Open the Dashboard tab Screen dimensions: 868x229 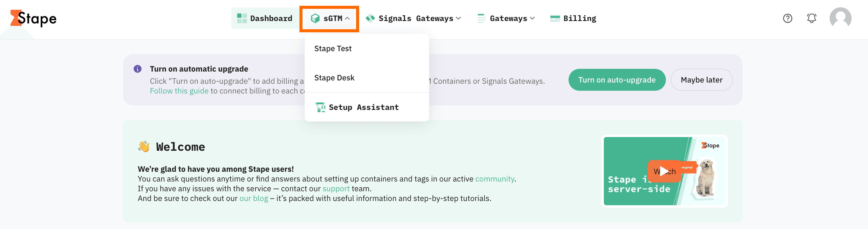click(x=264, y=18)
